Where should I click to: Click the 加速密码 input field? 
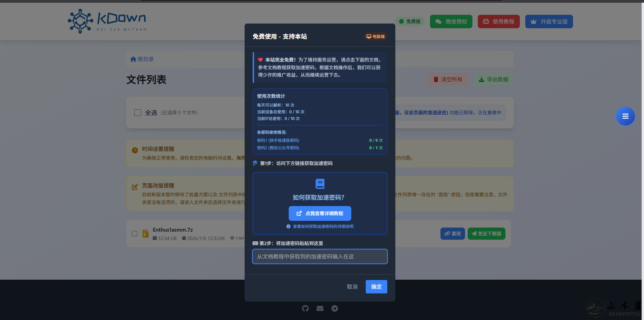(x=319, y=256)
